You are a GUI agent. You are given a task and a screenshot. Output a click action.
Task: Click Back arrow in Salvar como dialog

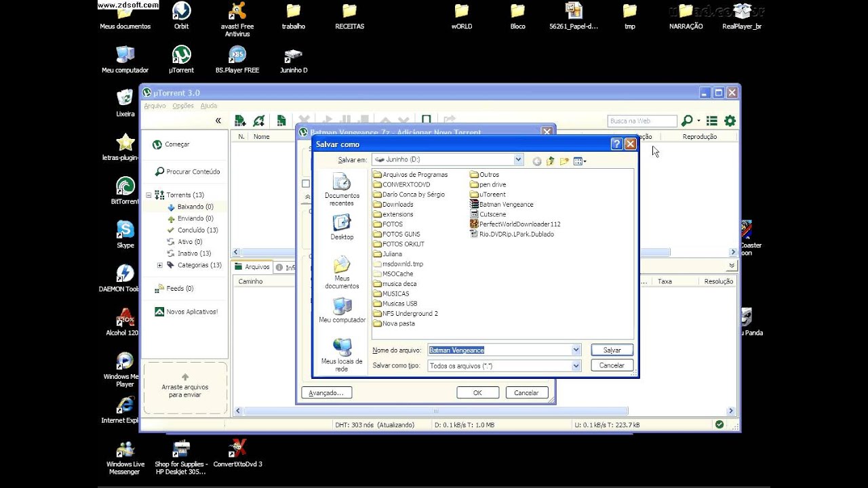pyautogui.click(x=537, y=161)
